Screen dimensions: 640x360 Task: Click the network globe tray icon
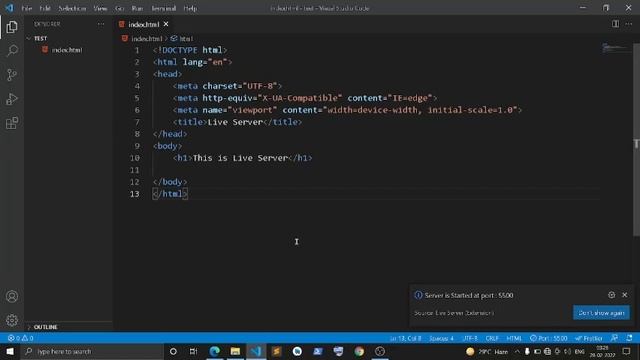pyautogui.click(x=547, y=351)
